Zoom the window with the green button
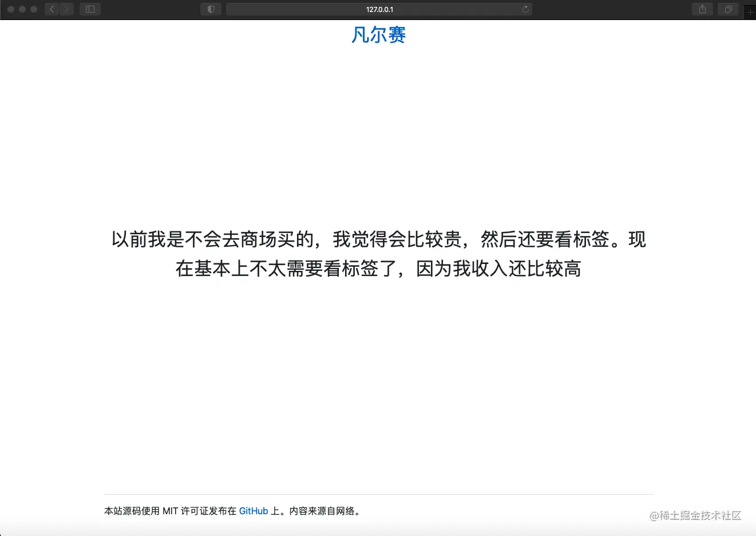 [34, 9]
